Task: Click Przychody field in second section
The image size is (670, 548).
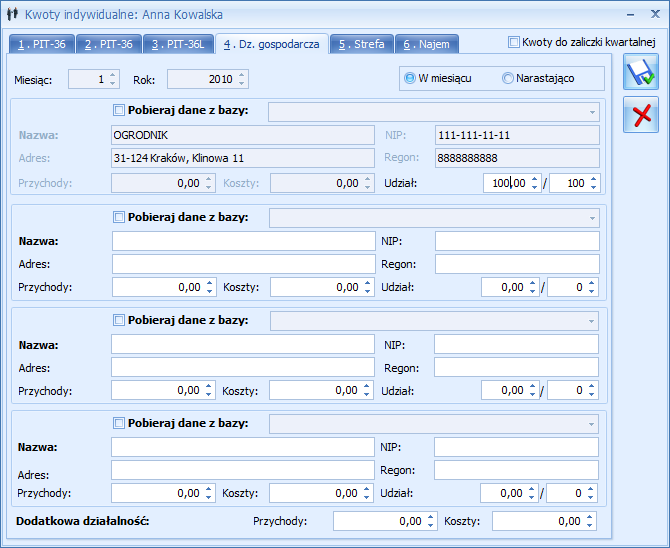Action: click(x=164, y=287)
